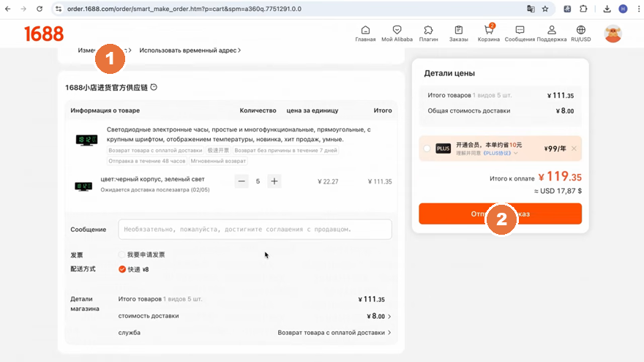Click the 1688 logo
The image size is (644, 362).
43,34
